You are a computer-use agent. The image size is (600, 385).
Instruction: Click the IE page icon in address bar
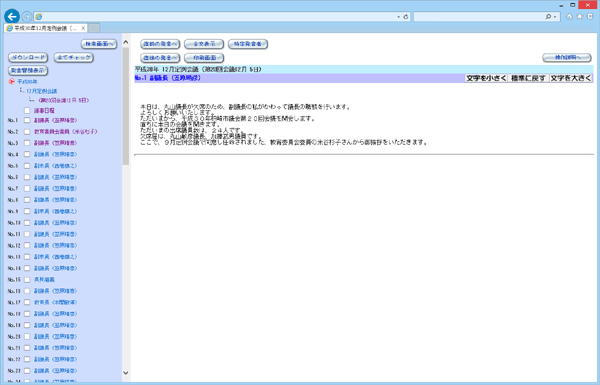point(39,17)
